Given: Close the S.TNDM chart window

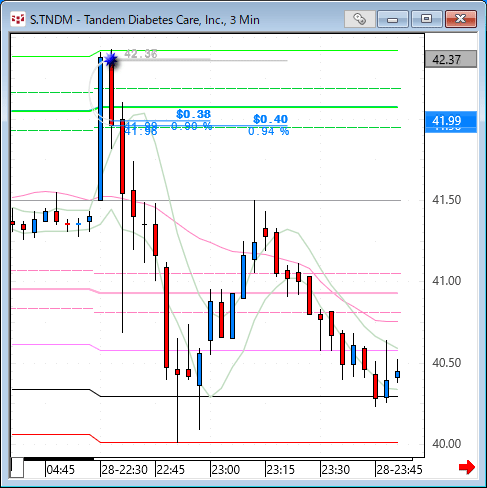Looking at the screenshot, I should pyautogui.click(x=461, y=19).
